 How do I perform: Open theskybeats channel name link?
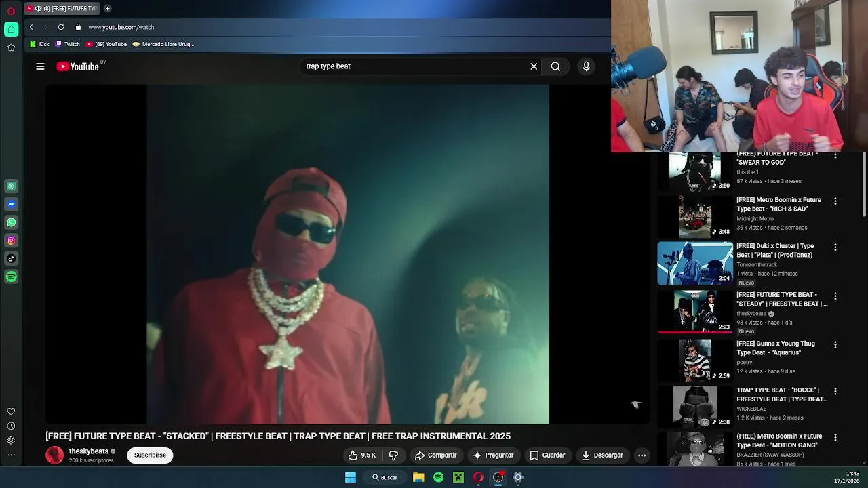tap(89, 451)
